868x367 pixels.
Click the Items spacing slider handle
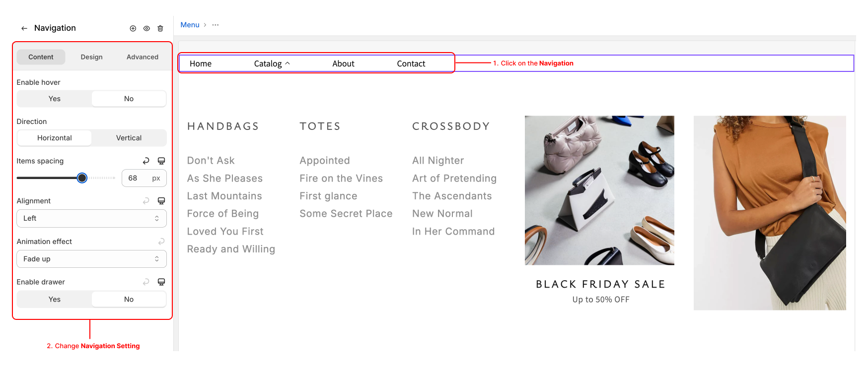tap(82, 178)
